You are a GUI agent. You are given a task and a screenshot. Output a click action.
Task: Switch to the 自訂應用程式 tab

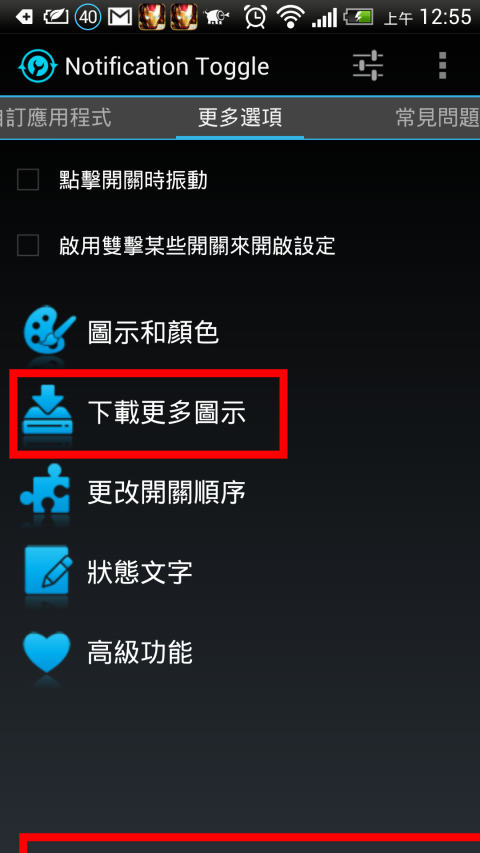tap(56, 118)
